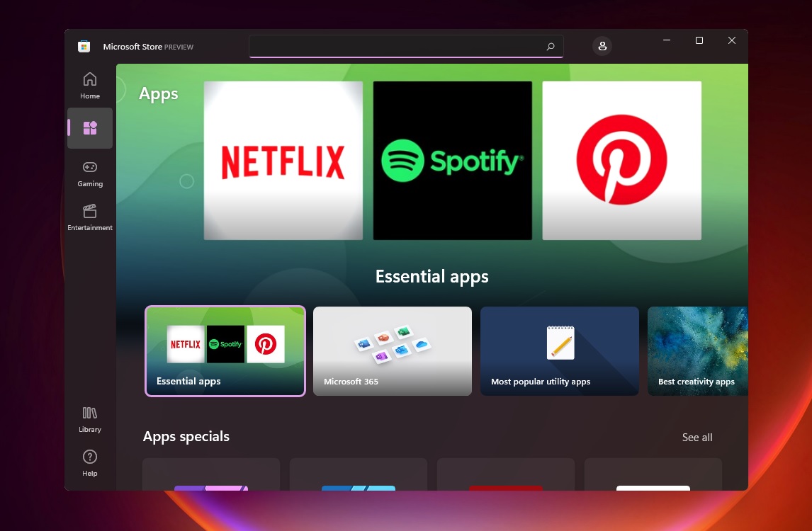Screen dimensions: 812x531
Task: Open the large Spotify app tile
Action: tap(453, 161)
